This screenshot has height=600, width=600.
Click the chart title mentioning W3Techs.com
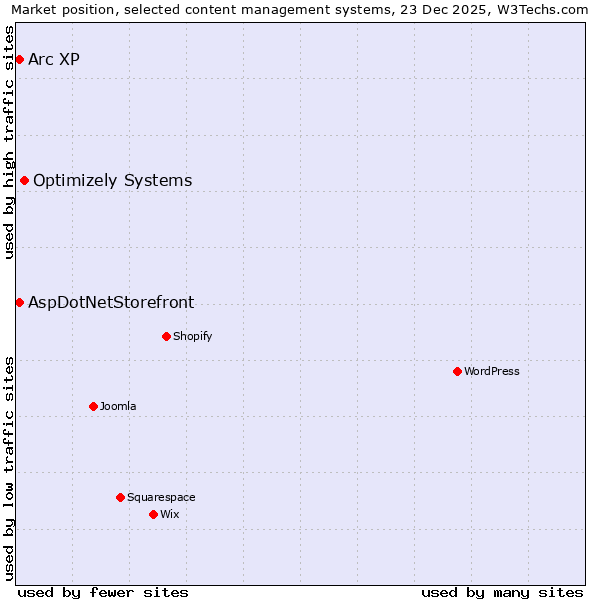click(x=300, y=10)
